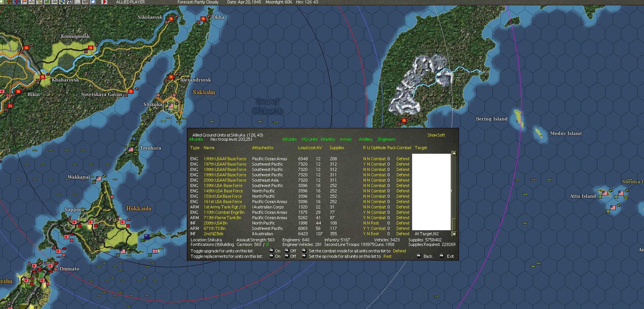Open unit 110th Combat Engr Bn
The image size is (644, 309).
224,212
